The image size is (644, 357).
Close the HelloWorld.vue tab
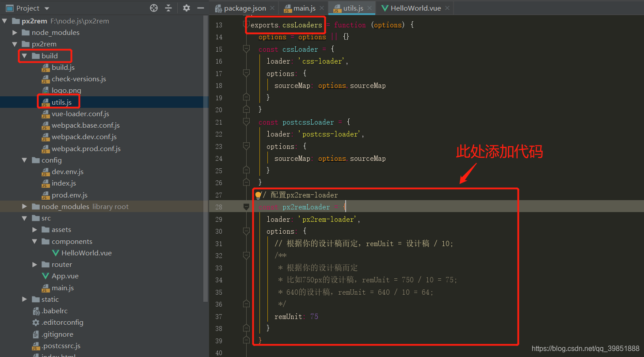coord(447,8)
